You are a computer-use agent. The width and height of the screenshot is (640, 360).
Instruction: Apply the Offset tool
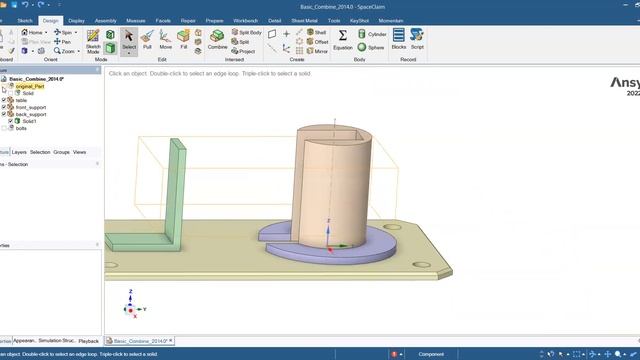(x=317, y=42)
